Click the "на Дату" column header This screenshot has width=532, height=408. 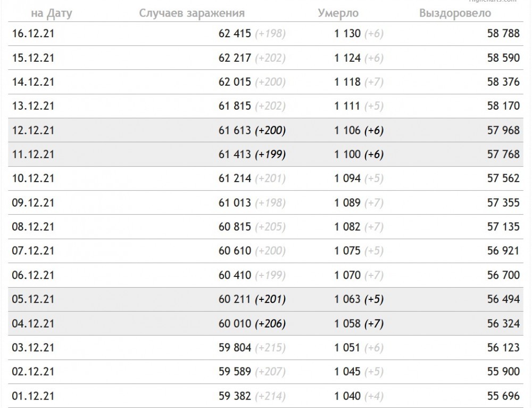click(52, 13)
